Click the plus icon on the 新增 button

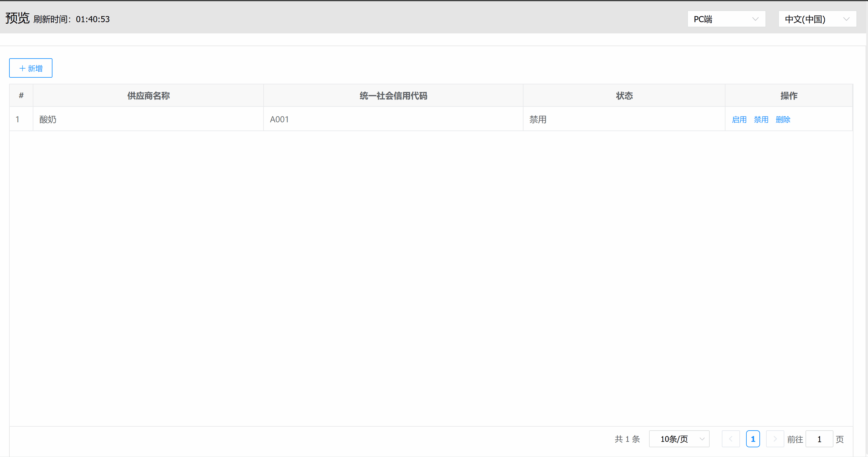point(22,68)
